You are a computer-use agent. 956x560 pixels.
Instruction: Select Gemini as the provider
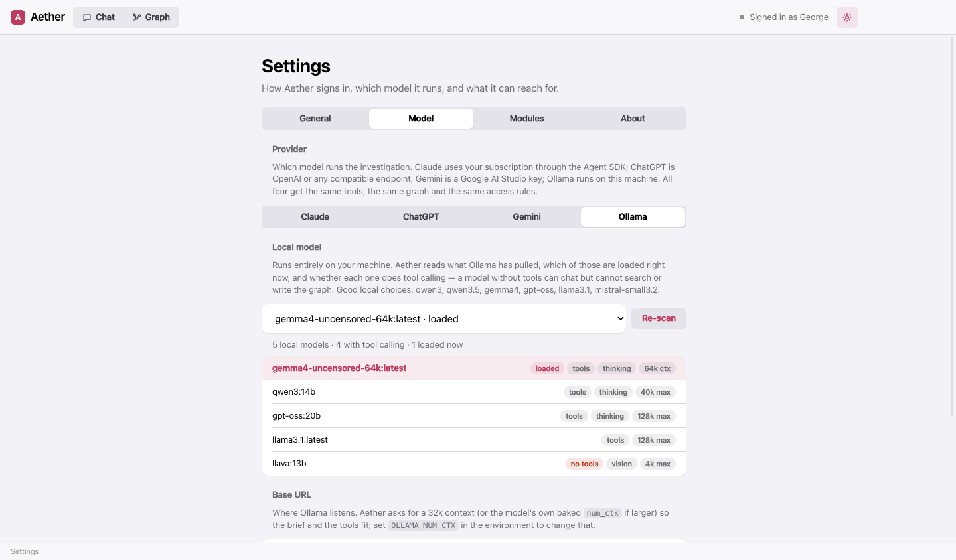(x=527, y=217)
